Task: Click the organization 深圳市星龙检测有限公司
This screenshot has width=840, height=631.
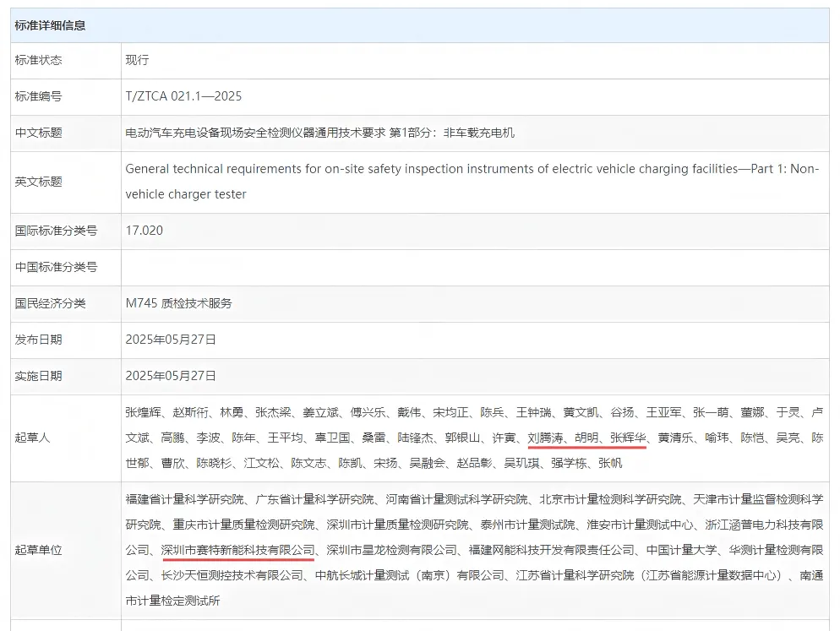Action: point(391,550)
